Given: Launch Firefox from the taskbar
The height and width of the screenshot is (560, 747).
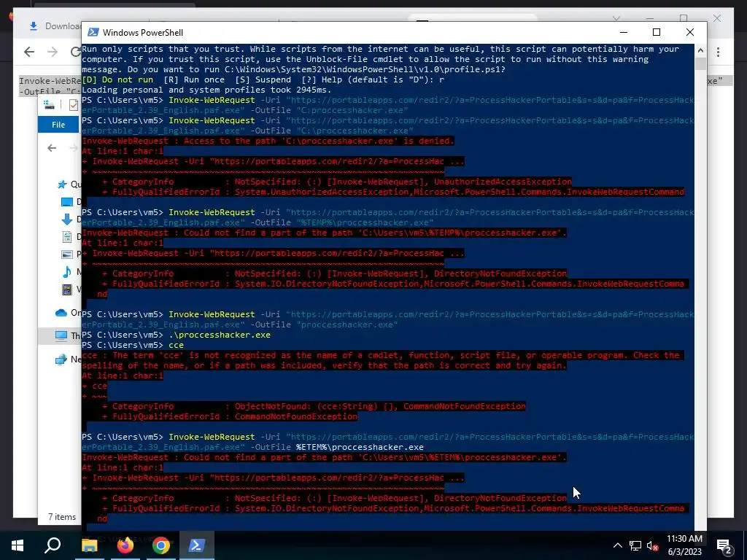Looking at the screenshot, I should pos(125,545).
